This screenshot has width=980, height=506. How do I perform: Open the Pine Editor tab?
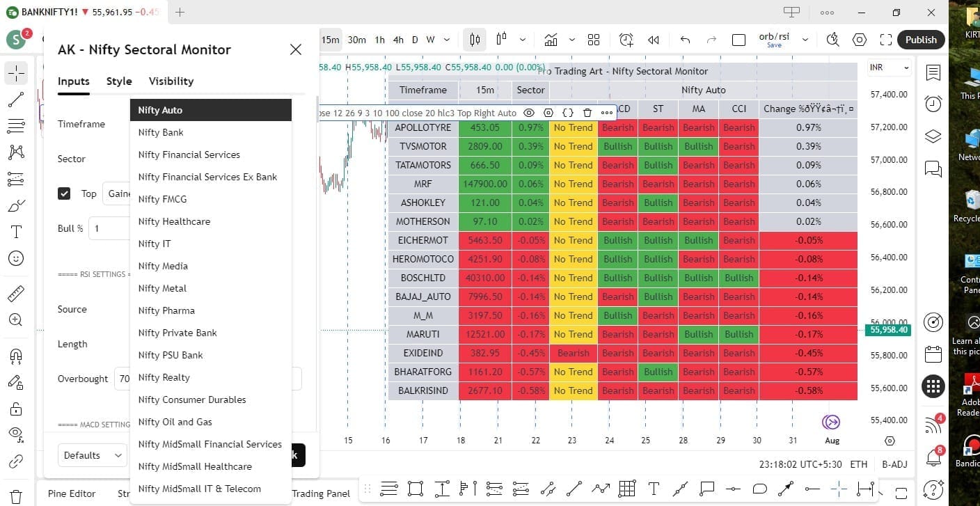tap(72, 493)
